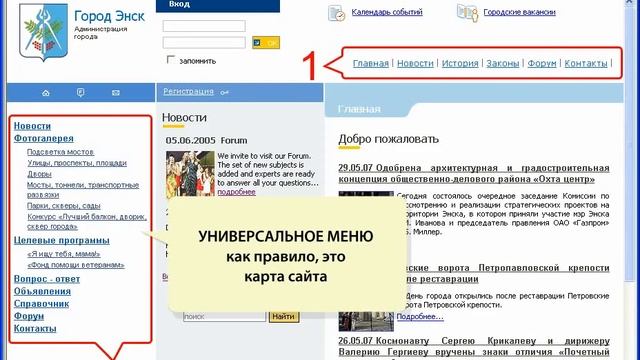Open Главная in the top menu
The height and width of the screenshot is (360, 640).
[371, 63]
